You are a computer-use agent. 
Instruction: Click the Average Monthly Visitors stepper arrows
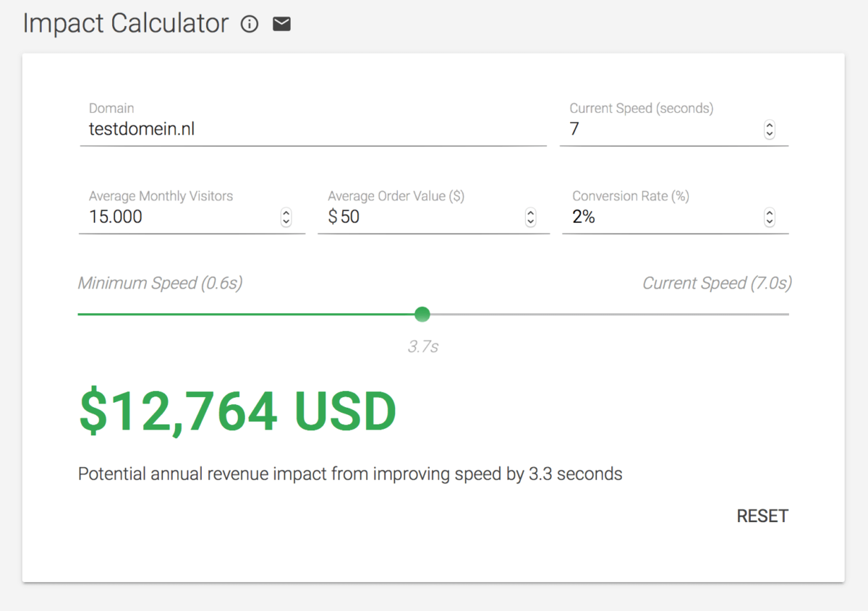point(286,217)
